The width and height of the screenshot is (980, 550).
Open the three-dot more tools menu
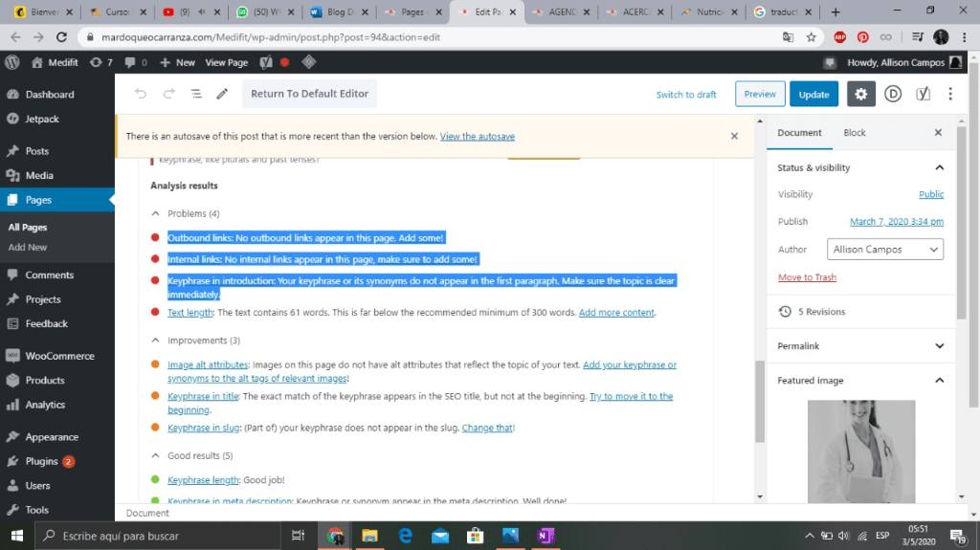[x=950, y=94]
